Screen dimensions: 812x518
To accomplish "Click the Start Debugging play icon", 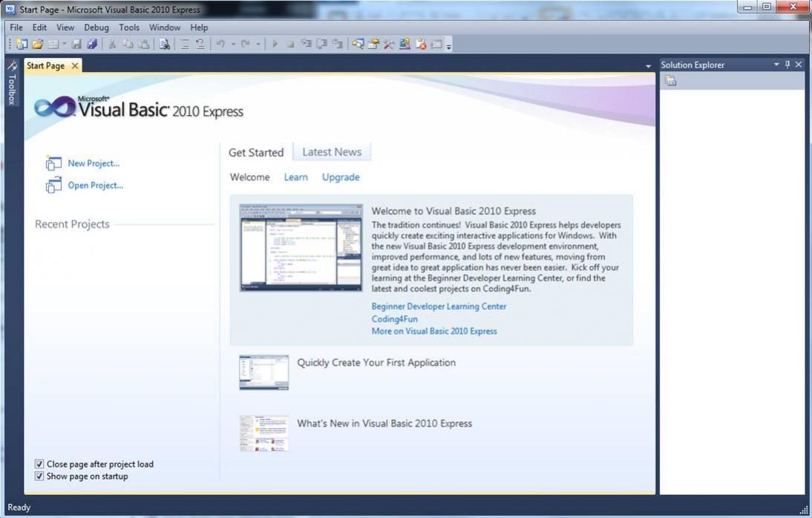I will (275, 45).
